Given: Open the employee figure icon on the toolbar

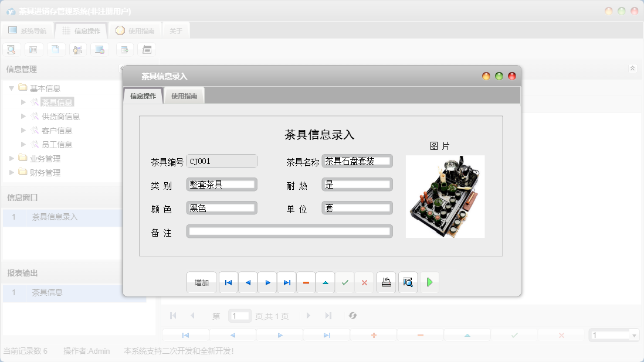Looking at the screenshot, I should pyautogui.click(x=77, y=49).
